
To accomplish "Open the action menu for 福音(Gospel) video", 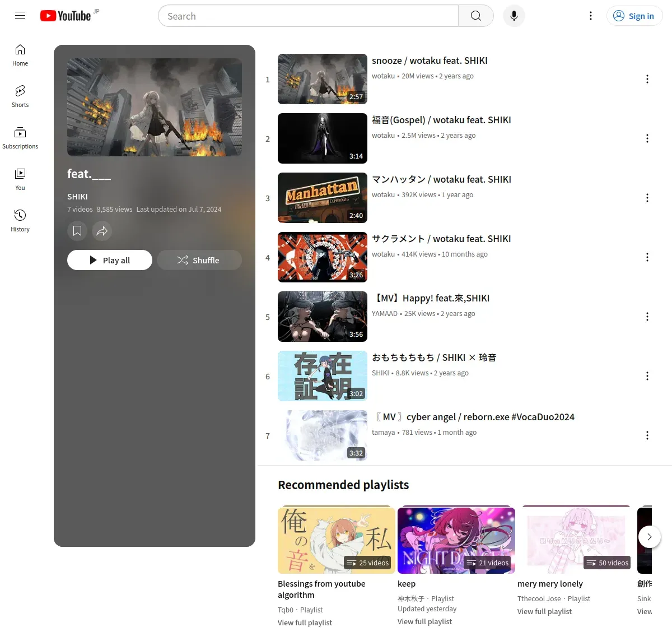I will coord(647,138).
